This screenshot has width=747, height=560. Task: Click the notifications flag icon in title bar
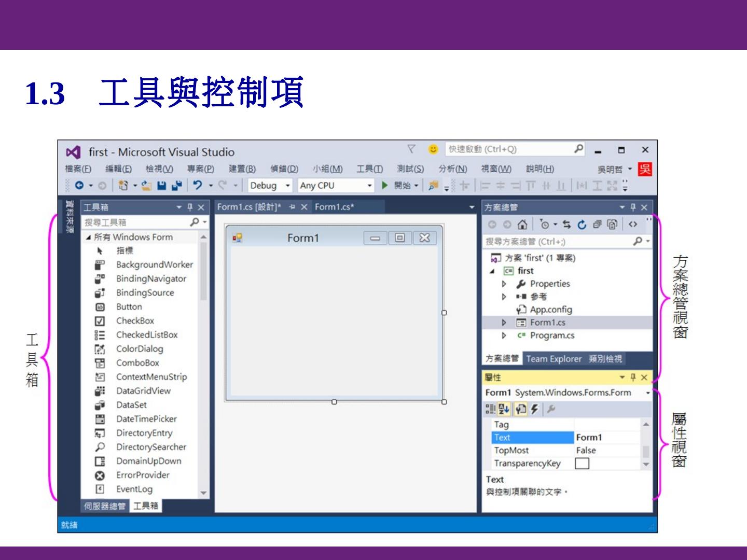[x=411, y=149]
